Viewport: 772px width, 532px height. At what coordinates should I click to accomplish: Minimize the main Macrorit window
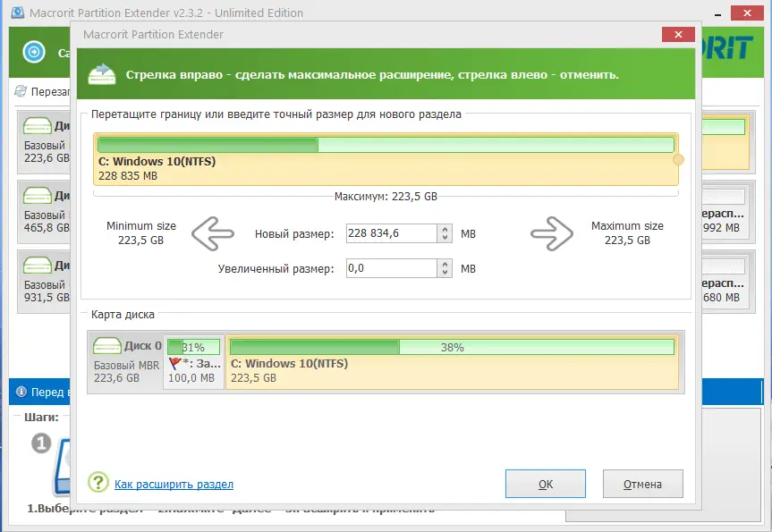[717, 13]
